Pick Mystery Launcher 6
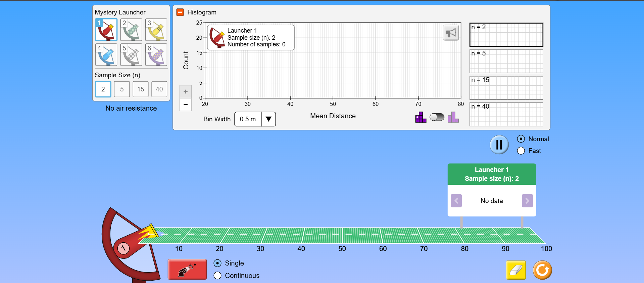 click(x=156, y=55)
